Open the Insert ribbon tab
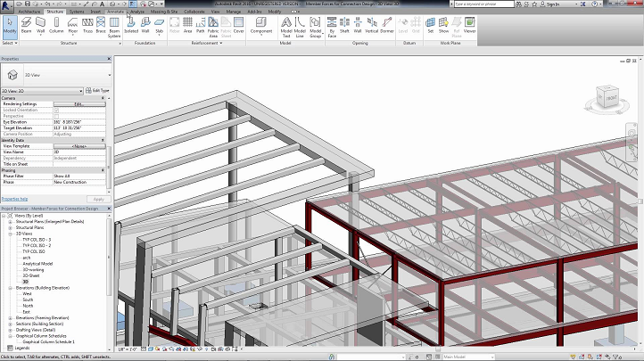 [95, 12]
